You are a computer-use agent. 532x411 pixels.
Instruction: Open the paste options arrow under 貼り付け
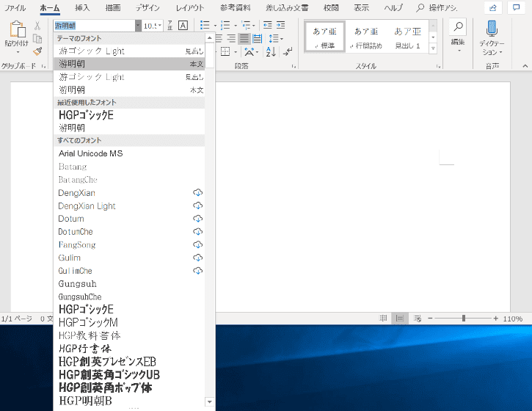(18, 52)
